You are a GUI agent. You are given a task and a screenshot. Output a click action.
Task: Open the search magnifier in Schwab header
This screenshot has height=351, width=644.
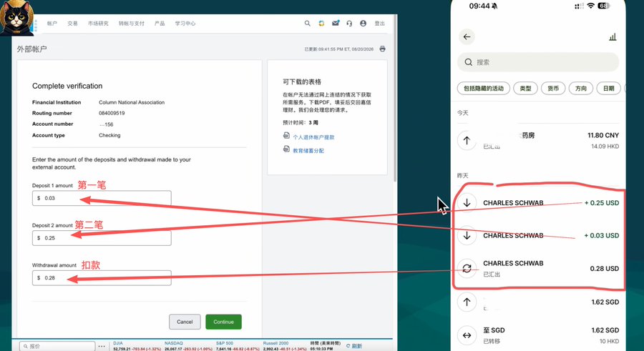pyautogui.click(x=307, y=24)
